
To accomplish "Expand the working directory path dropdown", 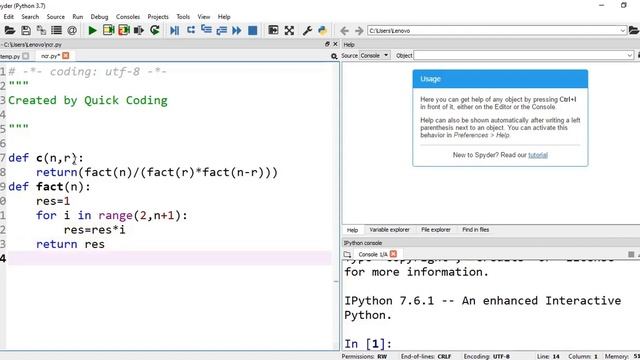I will (x=622, y=31).
